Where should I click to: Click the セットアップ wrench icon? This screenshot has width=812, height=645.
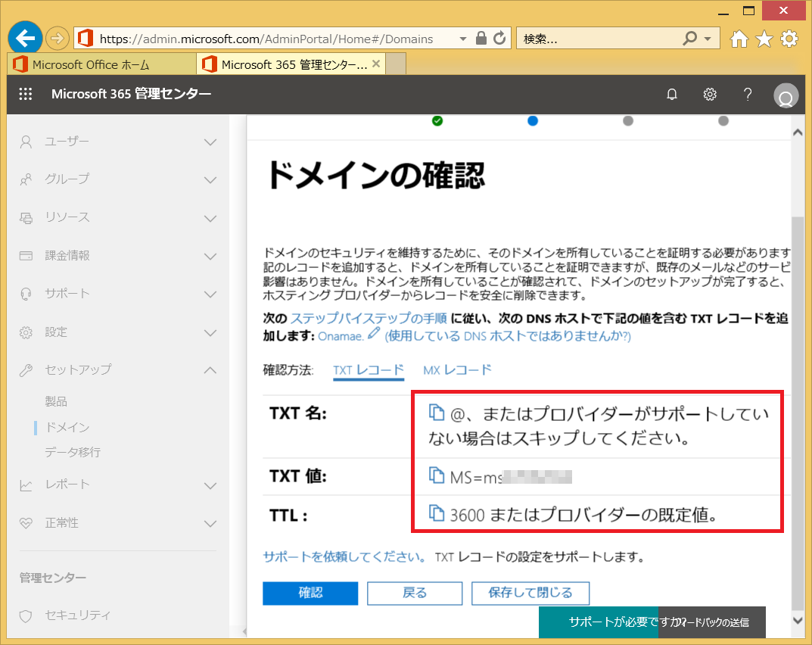click(26, 370)
